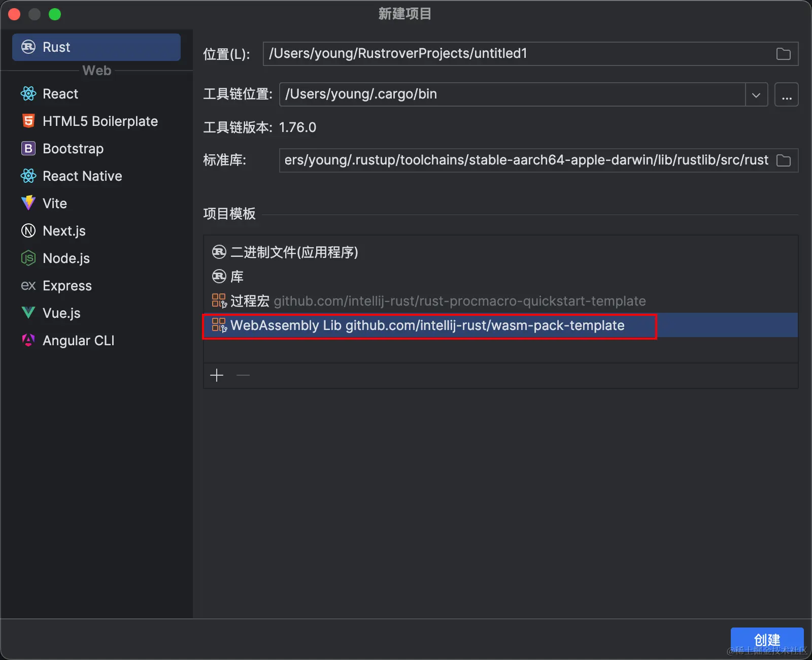Click the Vue.js V icon
Viewport: 812px width, 660px height.
28,313
